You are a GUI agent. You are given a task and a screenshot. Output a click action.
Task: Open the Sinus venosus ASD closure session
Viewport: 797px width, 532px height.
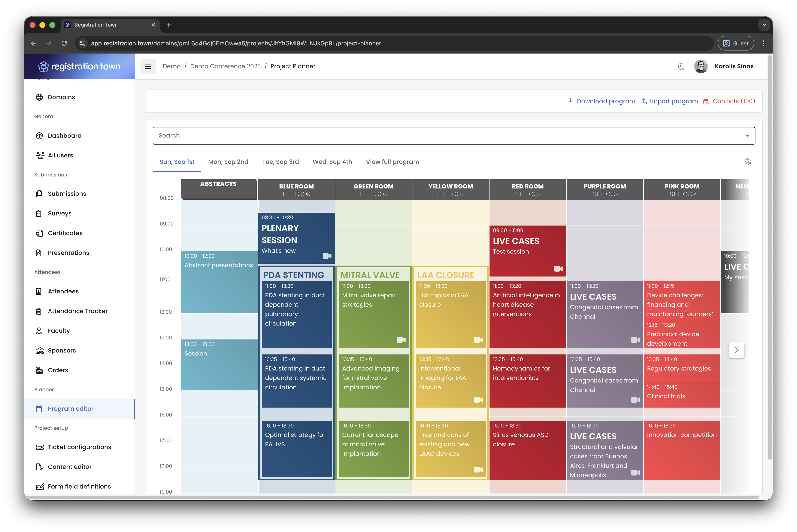(528, 450)
